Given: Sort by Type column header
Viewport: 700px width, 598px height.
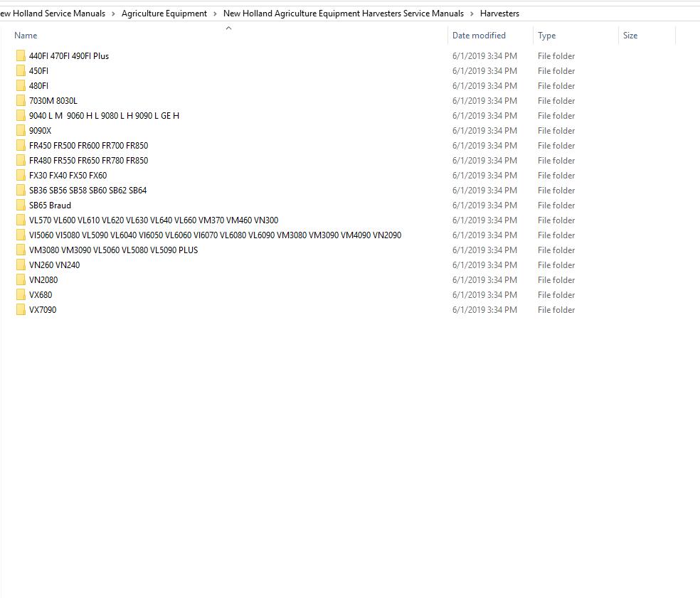Looking at the screenshot, I should [x=546, y=36].
